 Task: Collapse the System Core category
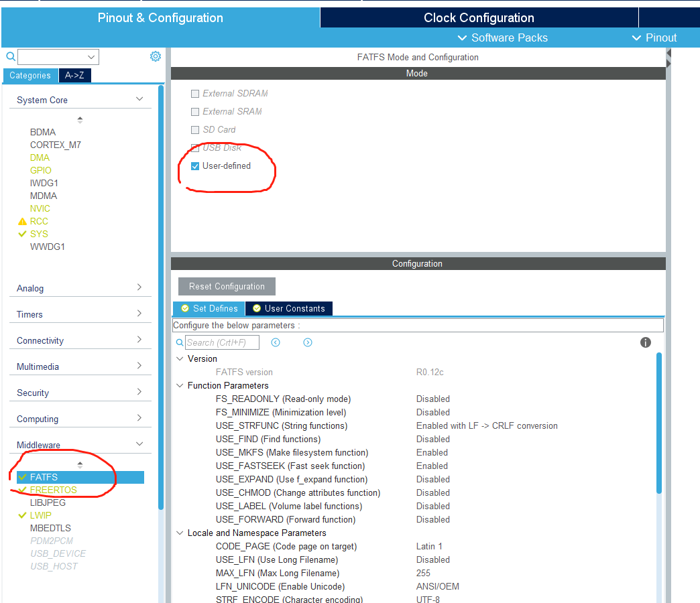pos(139,99)
